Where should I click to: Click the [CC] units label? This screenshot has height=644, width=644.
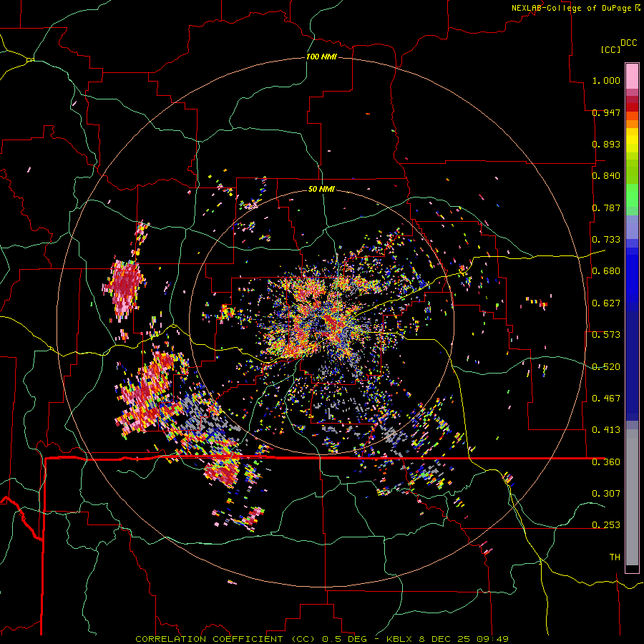pos(610,49)
